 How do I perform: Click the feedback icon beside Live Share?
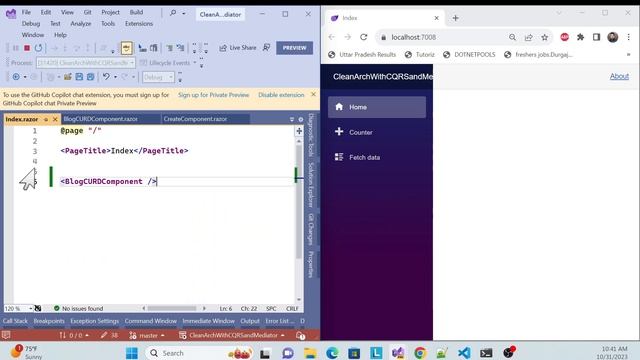[267, 48]
